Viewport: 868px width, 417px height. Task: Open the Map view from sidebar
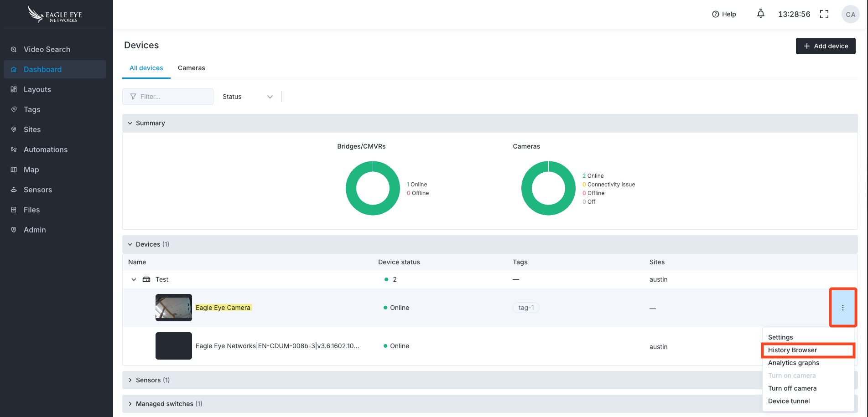[31, 170]
